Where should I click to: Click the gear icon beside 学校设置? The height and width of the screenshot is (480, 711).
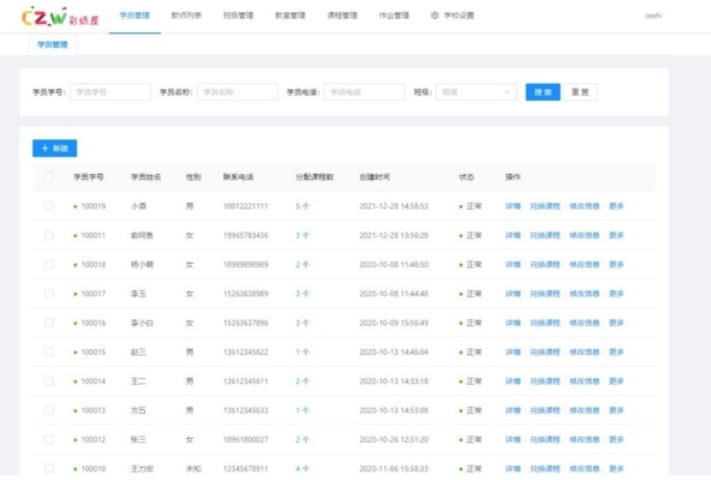[x=434, y=15]
